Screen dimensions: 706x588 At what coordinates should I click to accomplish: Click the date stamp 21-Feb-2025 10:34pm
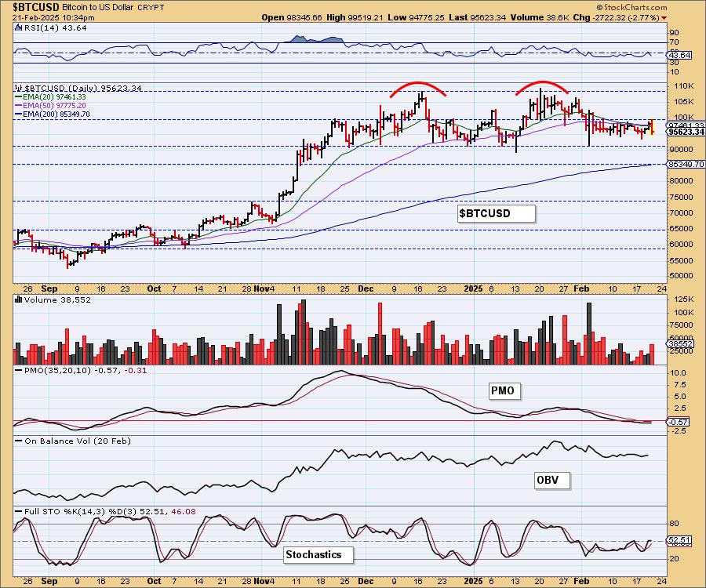53,17
